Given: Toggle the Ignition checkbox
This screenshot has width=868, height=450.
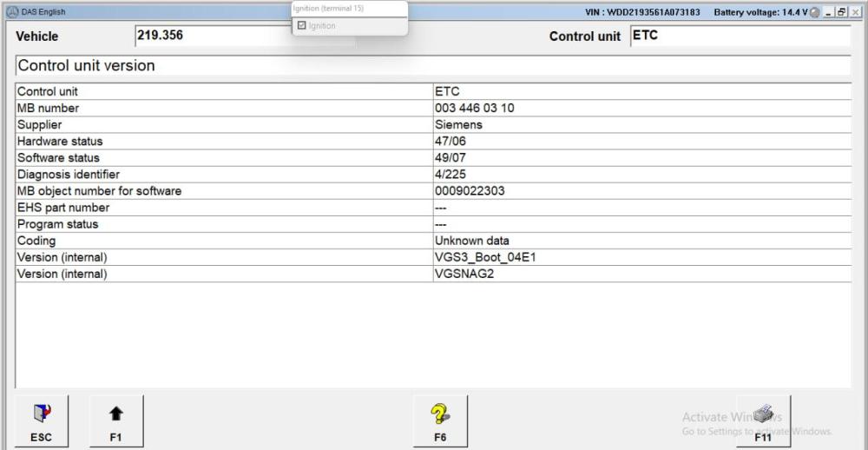Looking at the screenshot, I should (x=301, y=26).
